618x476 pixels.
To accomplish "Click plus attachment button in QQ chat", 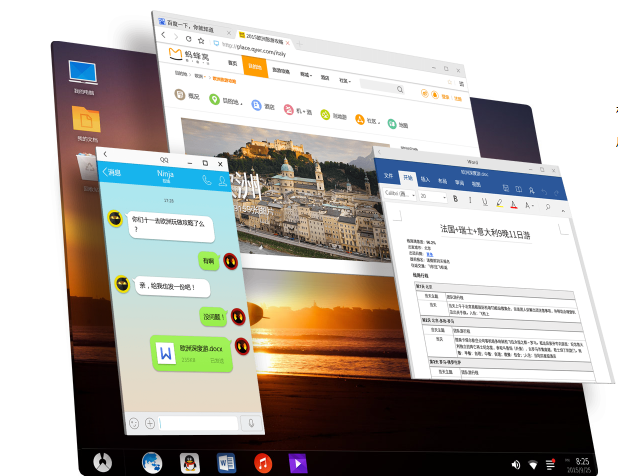I will point(150,423).
